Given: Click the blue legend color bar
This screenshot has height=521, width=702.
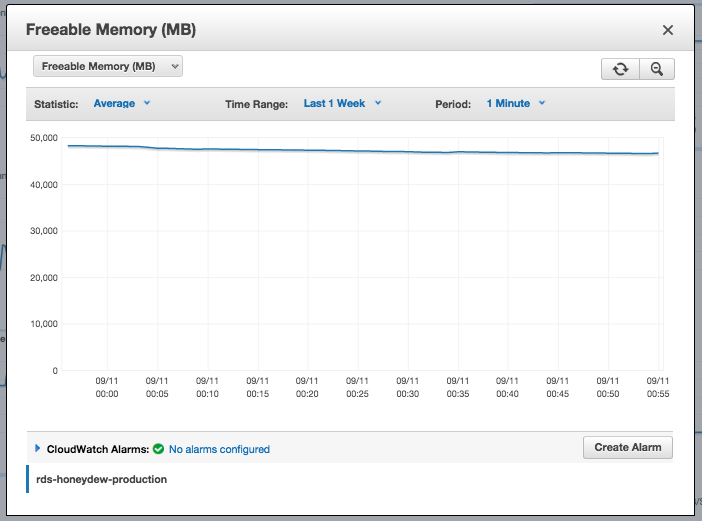Looking at the screenshot, I should 28,479.
